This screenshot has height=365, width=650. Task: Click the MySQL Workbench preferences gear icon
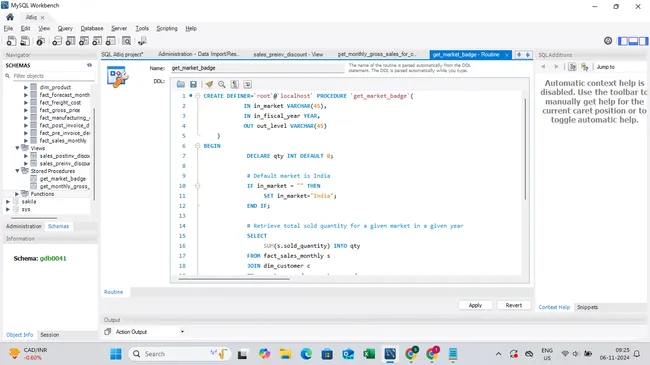pyautogui.click(x=608, y=41)
